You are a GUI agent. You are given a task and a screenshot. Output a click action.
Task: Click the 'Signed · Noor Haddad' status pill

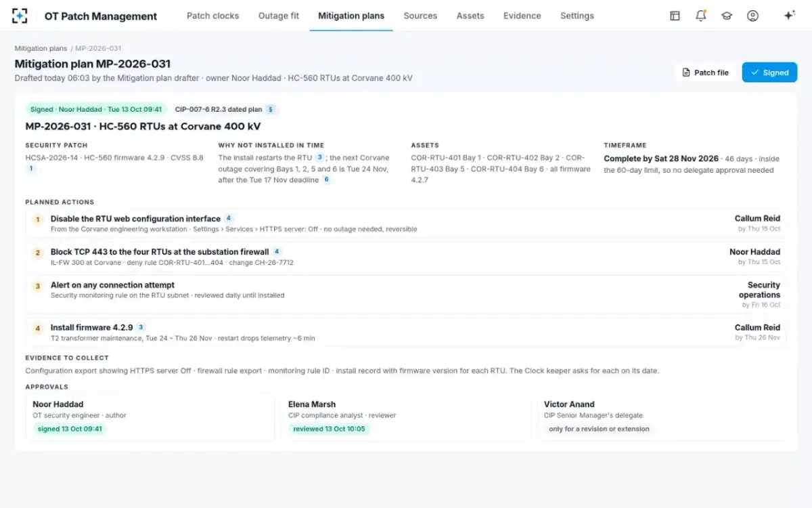coord(96,109)
